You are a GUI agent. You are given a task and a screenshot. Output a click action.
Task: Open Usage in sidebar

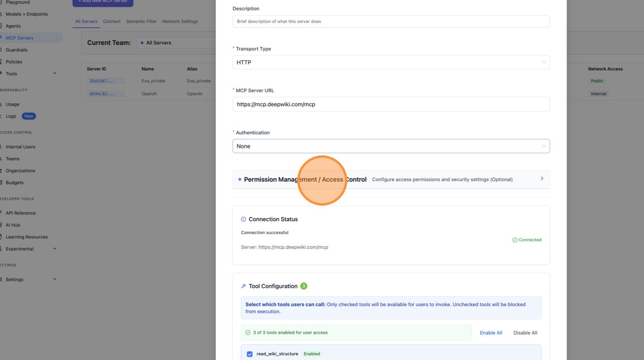click(x=13, y=104)
